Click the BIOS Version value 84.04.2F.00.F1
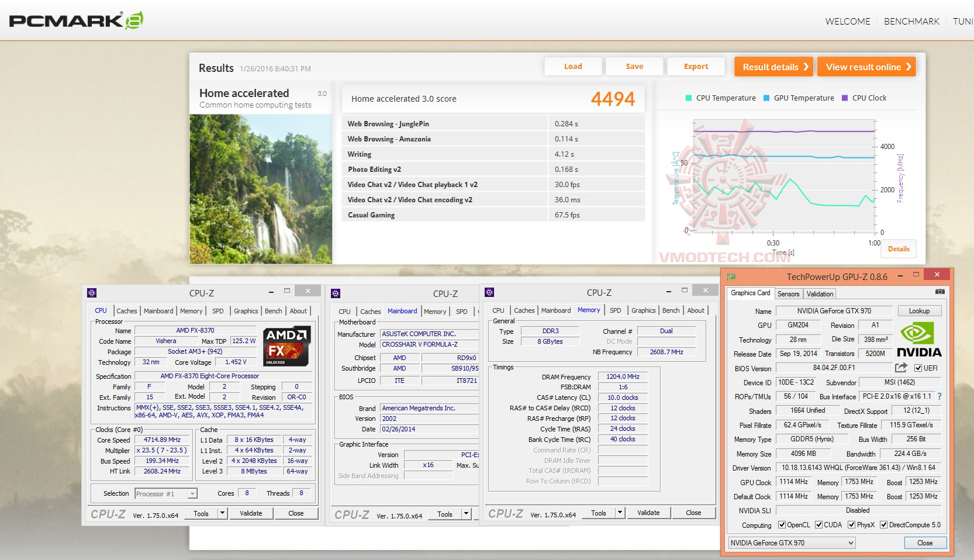974x560 pixels. [x=834, y=368]
